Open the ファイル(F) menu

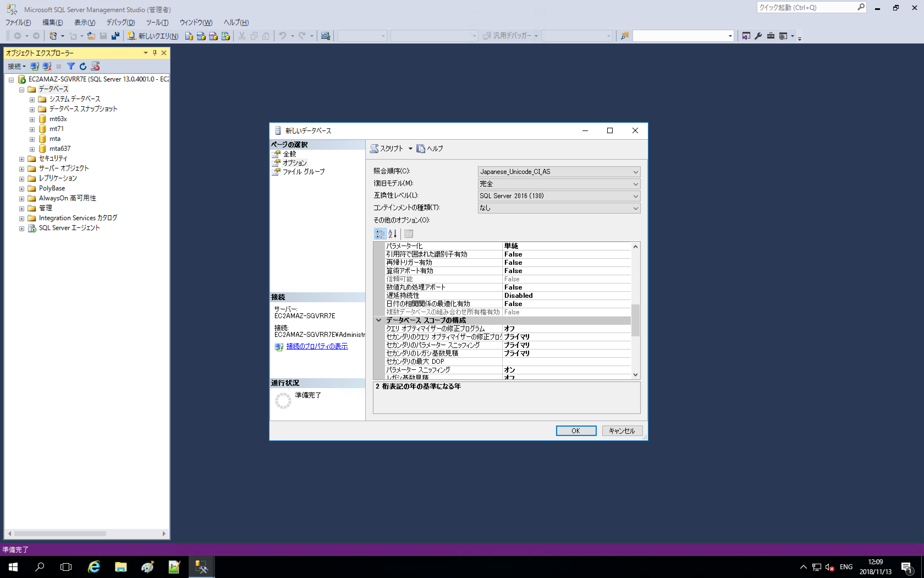[x=18, y=23]
